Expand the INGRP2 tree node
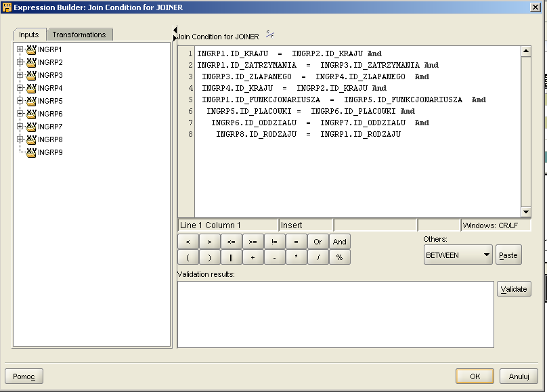Image resolution: width=547 pixels, height=392 pixels. pyautogui.click(x=20, y=62)
